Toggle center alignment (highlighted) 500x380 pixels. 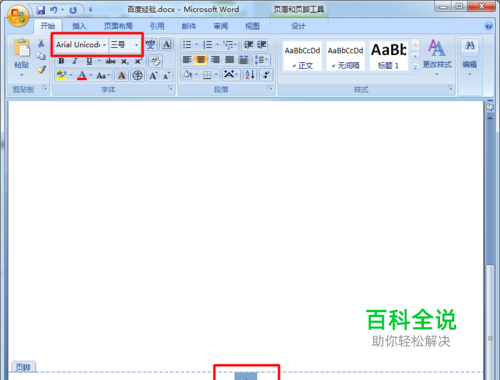[x=201, y=60]
